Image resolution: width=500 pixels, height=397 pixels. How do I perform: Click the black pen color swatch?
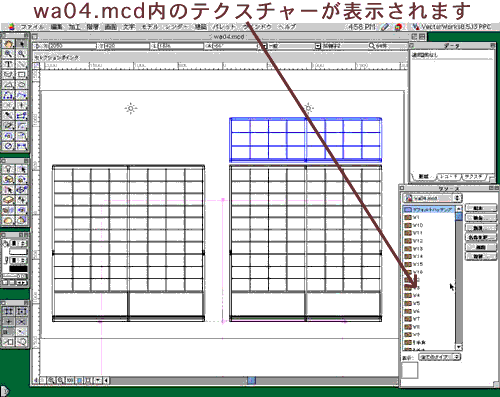tap(18, 269)
